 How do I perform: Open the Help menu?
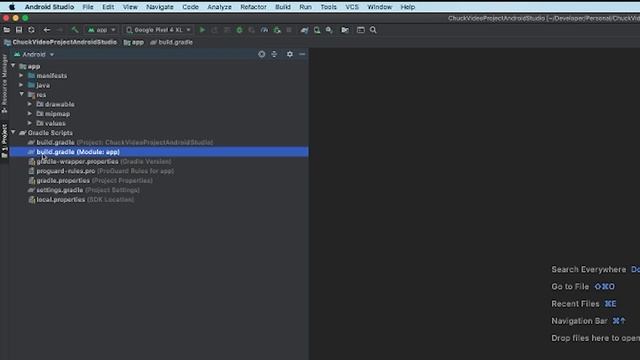click(x=407, y=7)
